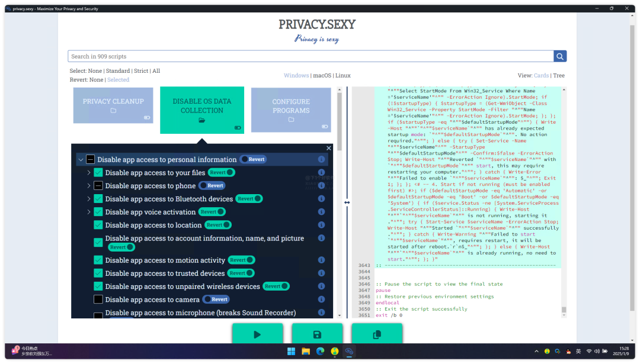This screenshot has width=640, height=364.
Task: Select None scripts
Action: 95,70
